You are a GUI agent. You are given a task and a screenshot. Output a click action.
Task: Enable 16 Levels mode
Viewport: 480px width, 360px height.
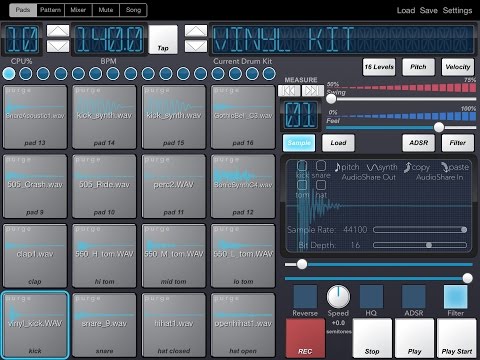379,67
